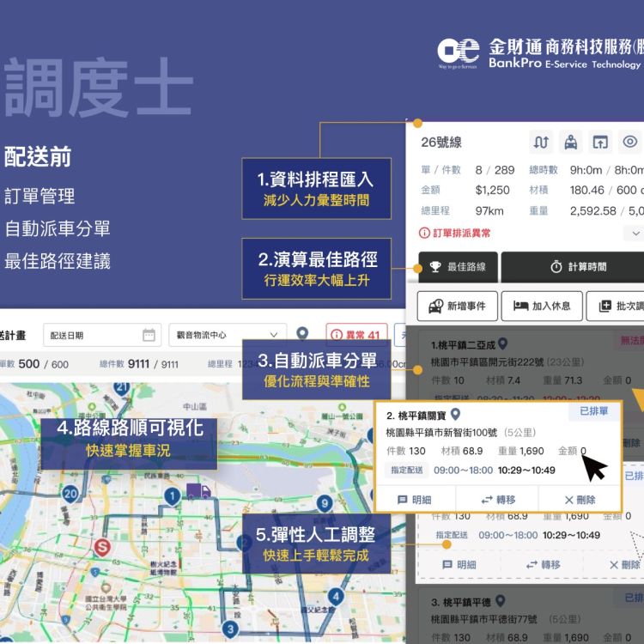Click the 總件數 value 9111 / 9111
Screen dimensions: 644x644
(x=153, y=364)
